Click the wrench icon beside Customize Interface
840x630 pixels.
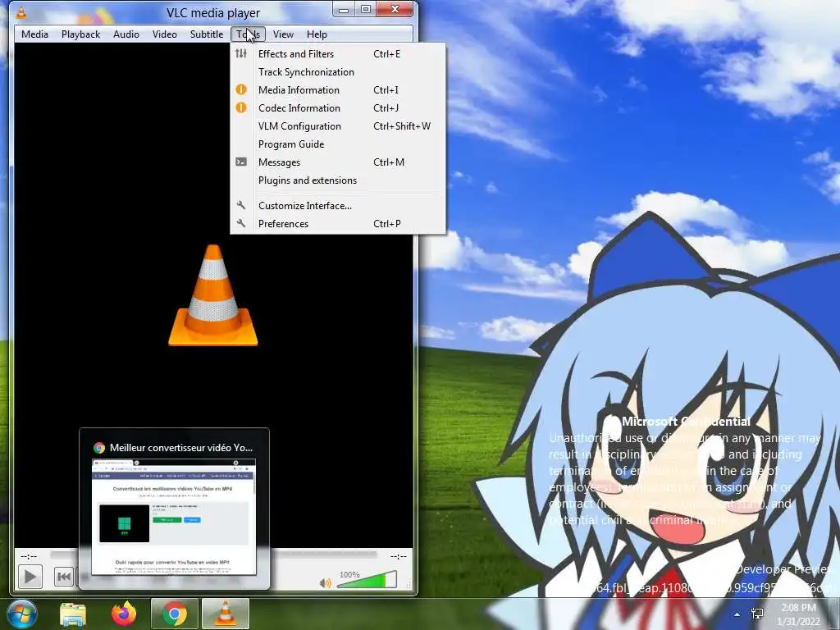click(x=241, y=205)
